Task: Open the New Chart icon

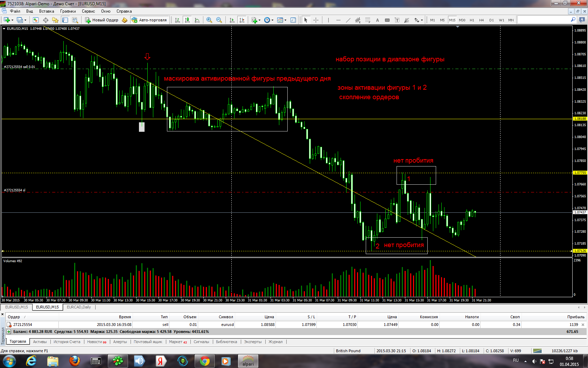Action: [x=7, y=20]
